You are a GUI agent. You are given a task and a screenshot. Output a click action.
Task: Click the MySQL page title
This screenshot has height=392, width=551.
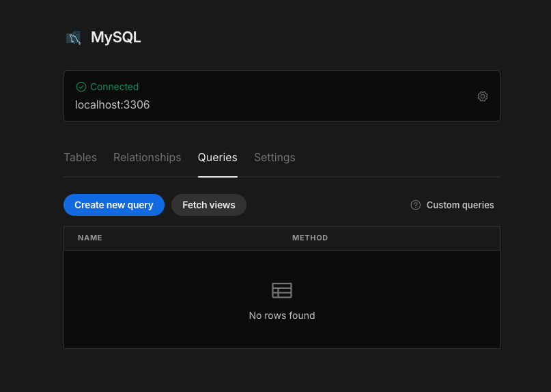[116, 38]
